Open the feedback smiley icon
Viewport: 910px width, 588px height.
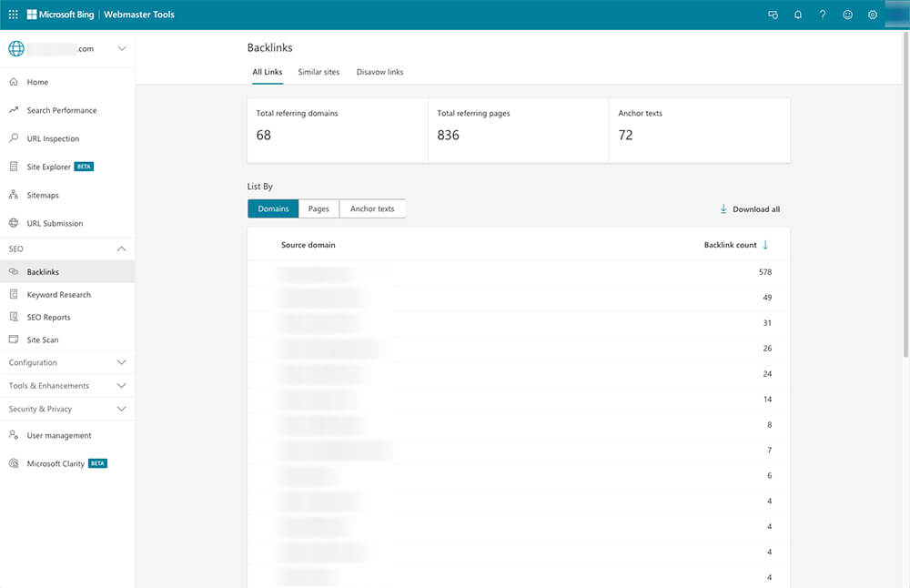click(x=848, y=15)
